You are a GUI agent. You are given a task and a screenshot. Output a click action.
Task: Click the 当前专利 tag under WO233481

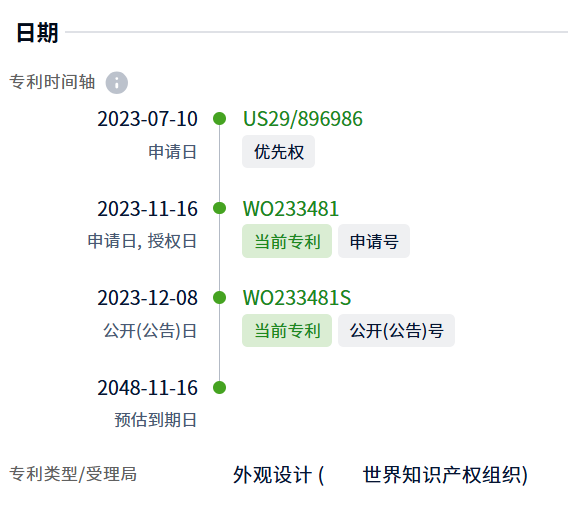pos(287,241)
